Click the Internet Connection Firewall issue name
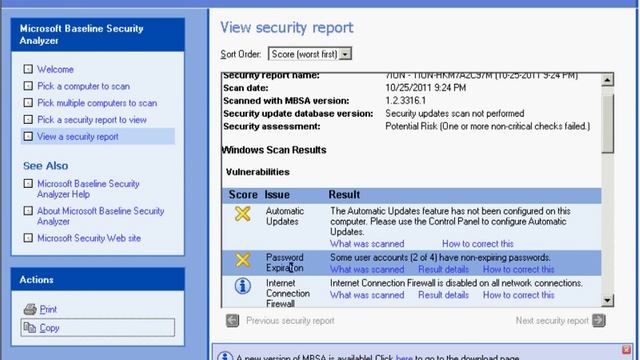Viewport: 640px width, 360px height. point(288,293)
